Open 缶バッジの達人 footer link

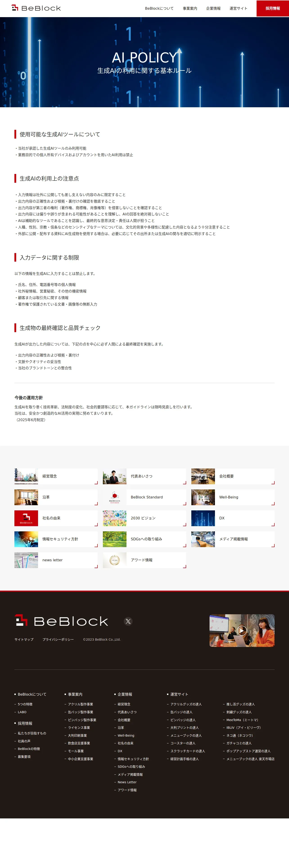click(181, 712)
